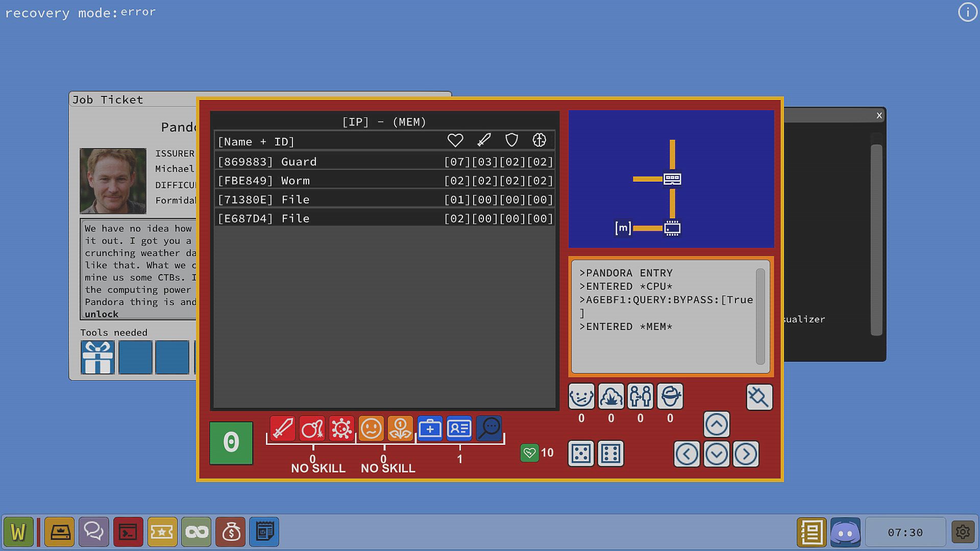The height and width of the screenshot is (551, 980).
Task: Choose the red virus action icon
Action: pyautogui.click(x=341, y=429)
